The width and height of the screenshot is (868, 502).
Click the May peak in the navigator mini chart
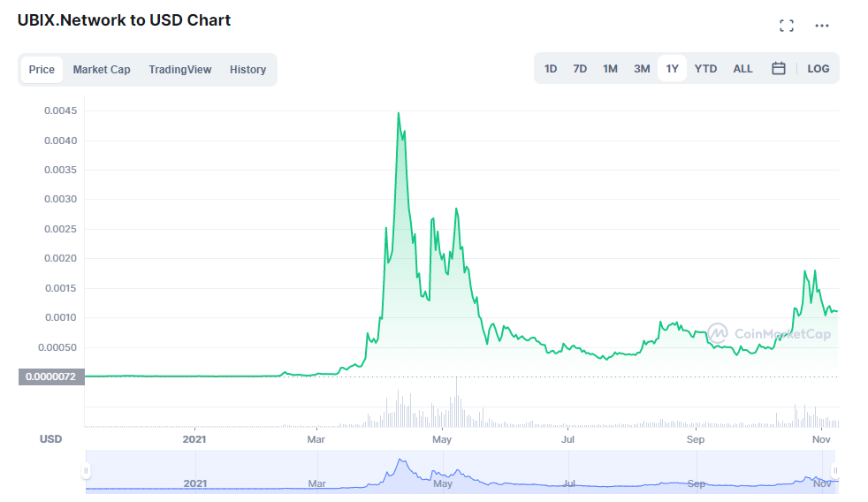tap(457, 471)
